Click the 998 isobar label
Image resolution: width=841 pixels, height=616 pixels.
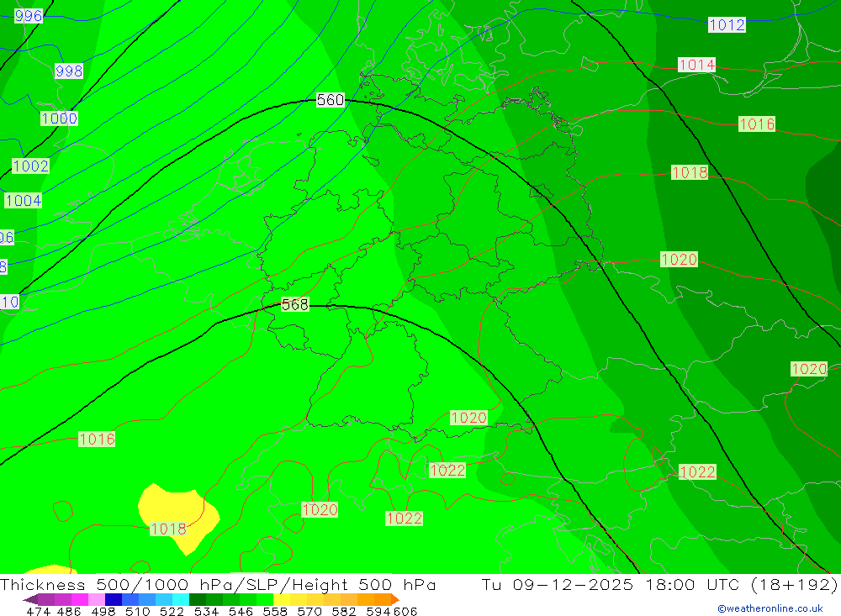click(69, 71)
